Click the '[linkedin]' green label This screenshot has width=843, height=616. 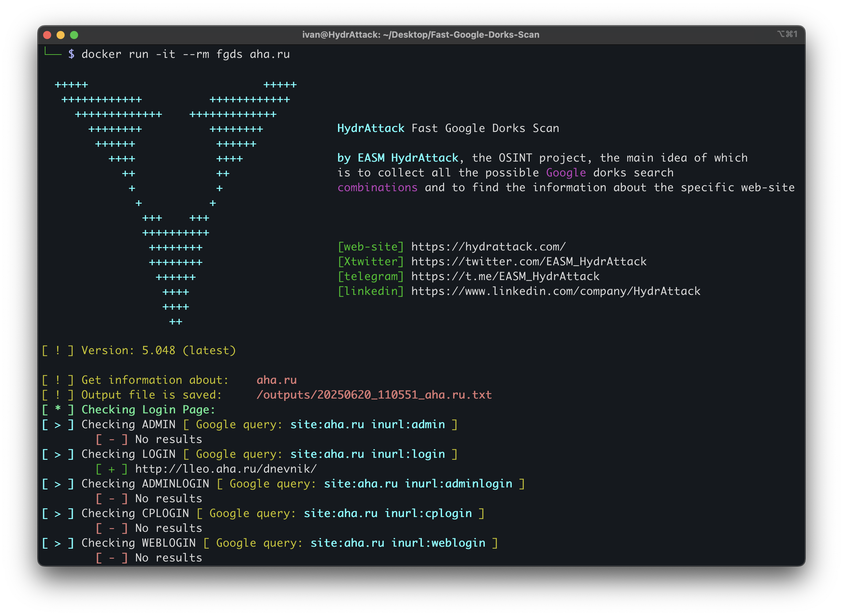[x=371, y=292]
